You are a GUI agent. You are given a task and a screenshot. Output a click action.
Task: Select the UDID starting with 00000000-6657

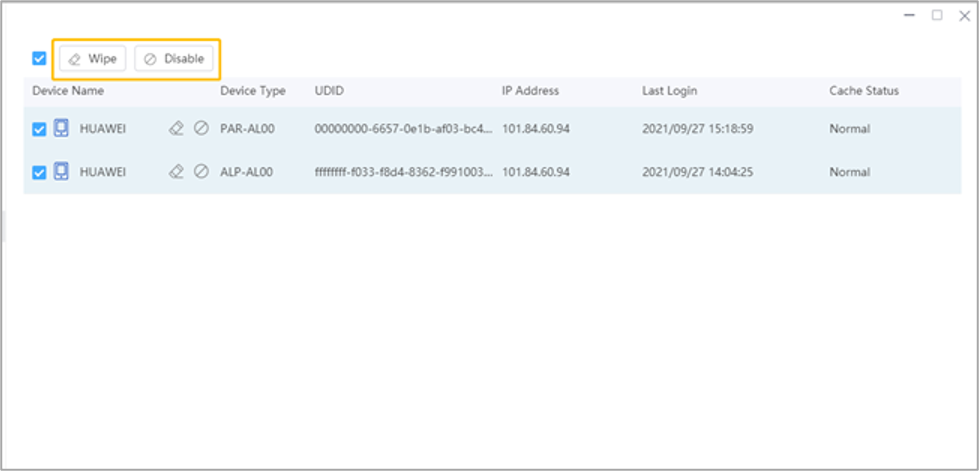tap(403, 129)
